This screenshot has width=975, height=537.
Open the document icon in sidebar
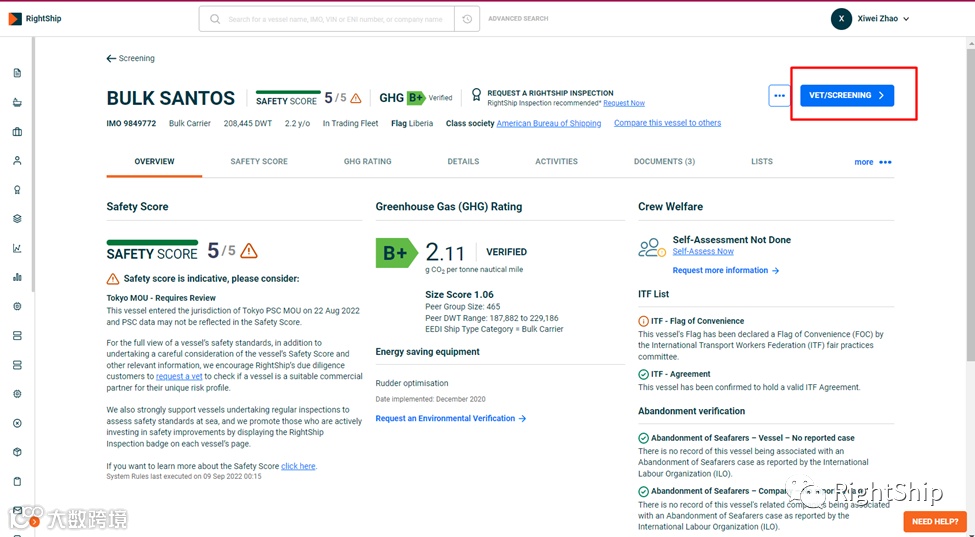tap(17, 73)
